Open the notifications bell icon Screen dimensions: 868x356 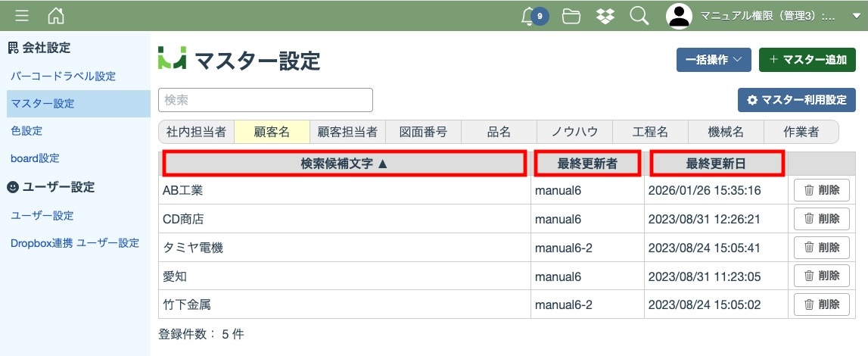click(x=529, y=16)
